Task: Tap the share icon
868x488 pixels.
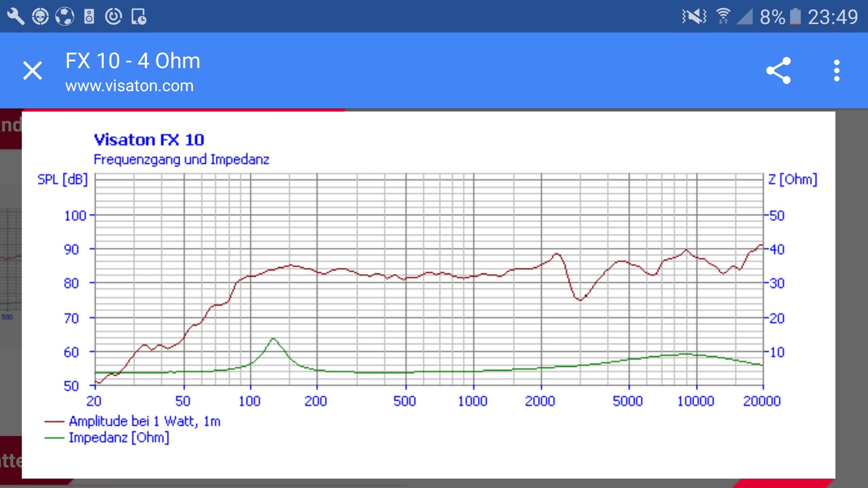Action: coord(778,70)
